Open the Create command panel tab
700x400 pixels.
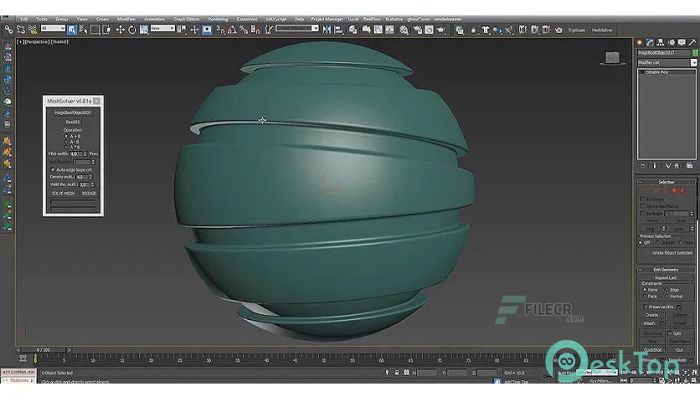pos(640,42)
